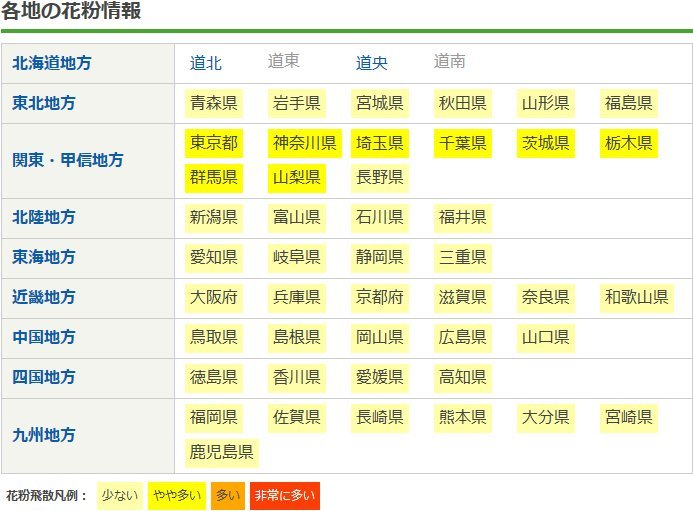Open pollen info for 大阪府
The height and width of the screenshot is (511, 693).
click(x=214, y=297)
